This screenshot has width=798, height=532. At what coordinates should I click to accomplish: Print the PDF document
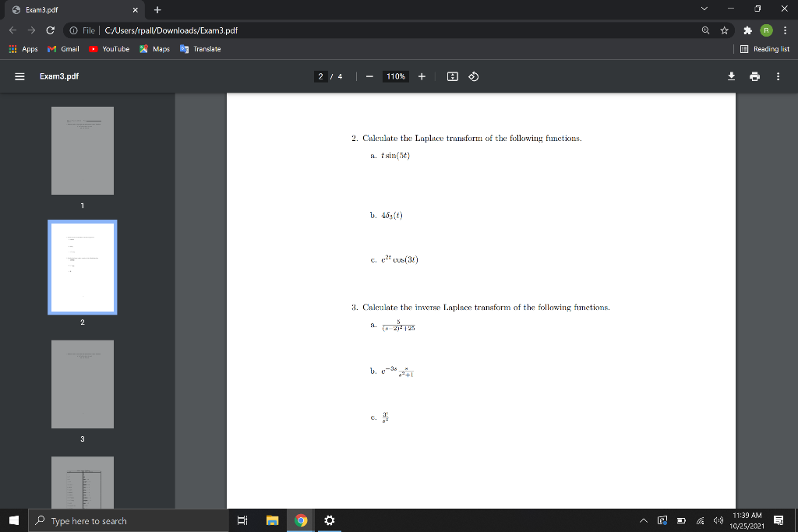[753, 76]
